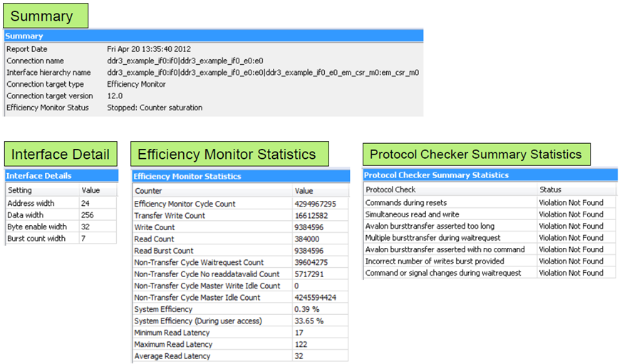Click the Protocol Check column header
The height and width of the screenshot is (364, 622).
[390, 189]
